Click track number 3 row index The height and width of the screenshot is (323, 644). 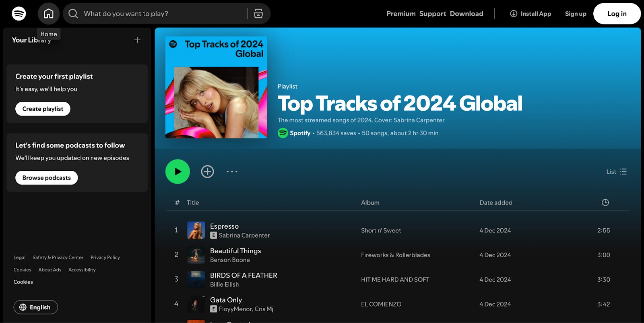(176, 279)
